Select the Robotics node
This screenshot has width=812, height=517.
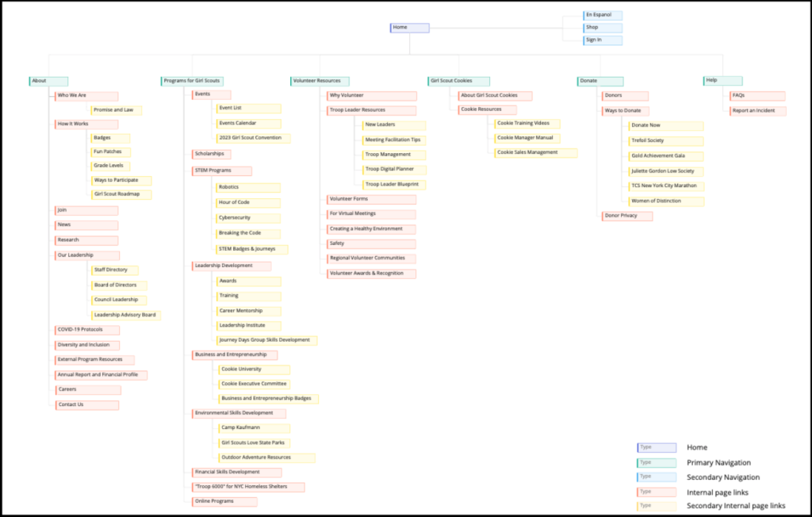248,187
